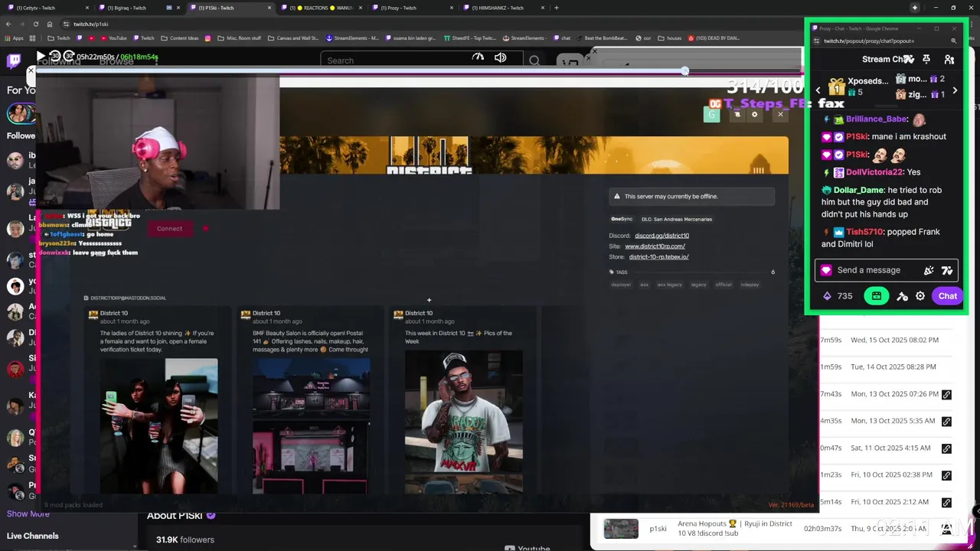Click the username DollVictoria22 in chat

874,172
